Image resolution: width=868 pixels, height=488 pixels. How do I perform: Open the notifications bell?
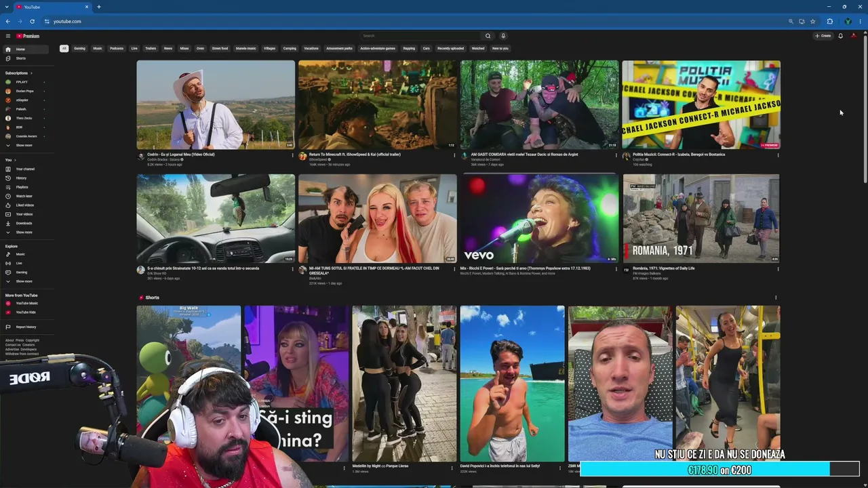point(840,36)
